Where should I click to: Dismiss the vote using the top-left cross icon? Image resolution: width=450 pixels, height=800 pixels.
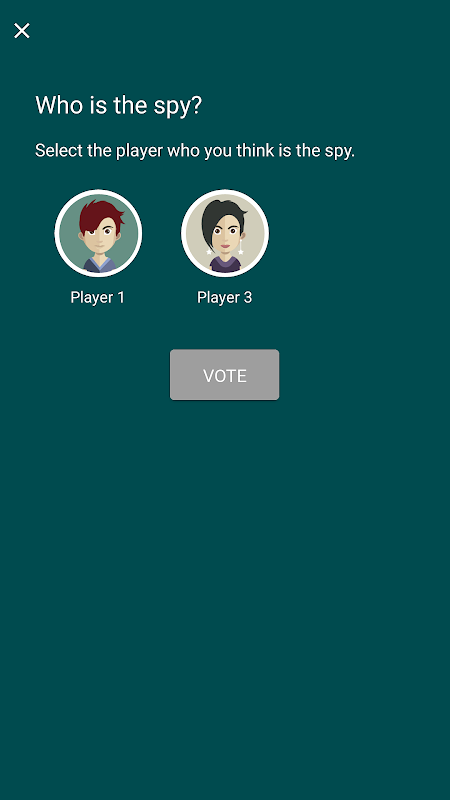pyautogui.click(x=22, y=31)
